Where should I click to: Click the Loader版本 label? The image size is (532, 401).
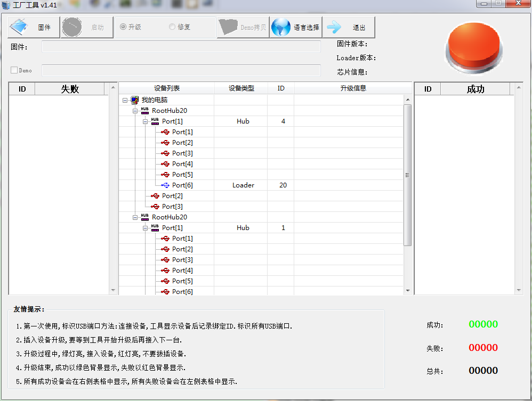pyautogui.click(x=356, y=58)
